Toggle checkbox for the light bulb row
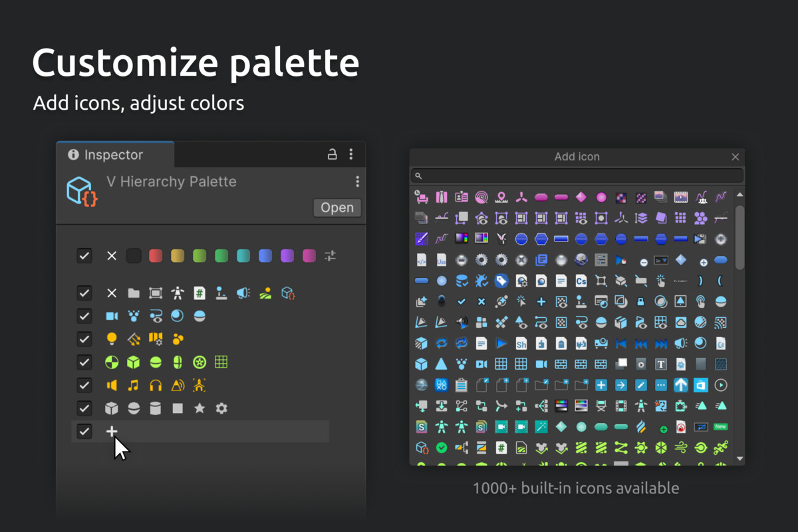 click(84, 339)
